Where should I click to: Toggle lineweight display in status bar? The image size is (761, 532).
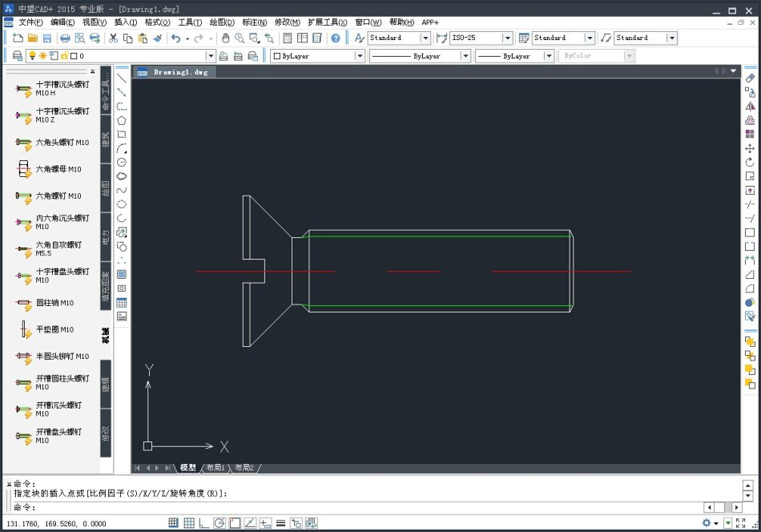coord(280,523)
